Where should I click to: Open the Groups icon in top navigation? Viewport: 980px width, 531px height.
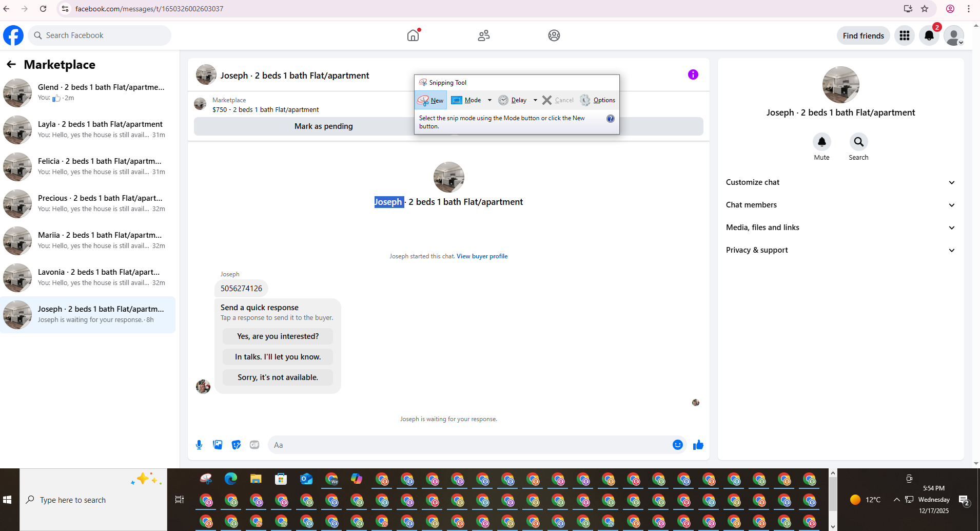point(554,35)
